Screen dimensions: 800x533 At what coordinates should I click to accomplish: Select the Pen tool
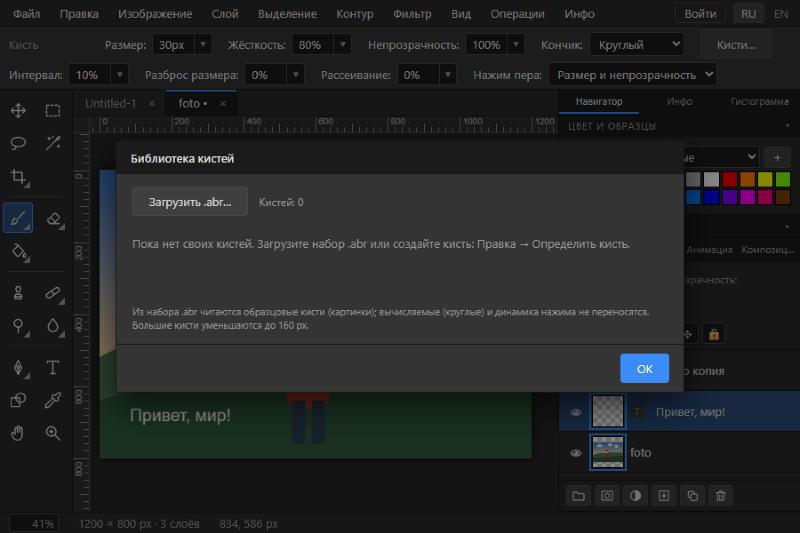click(x=18, y=367)
